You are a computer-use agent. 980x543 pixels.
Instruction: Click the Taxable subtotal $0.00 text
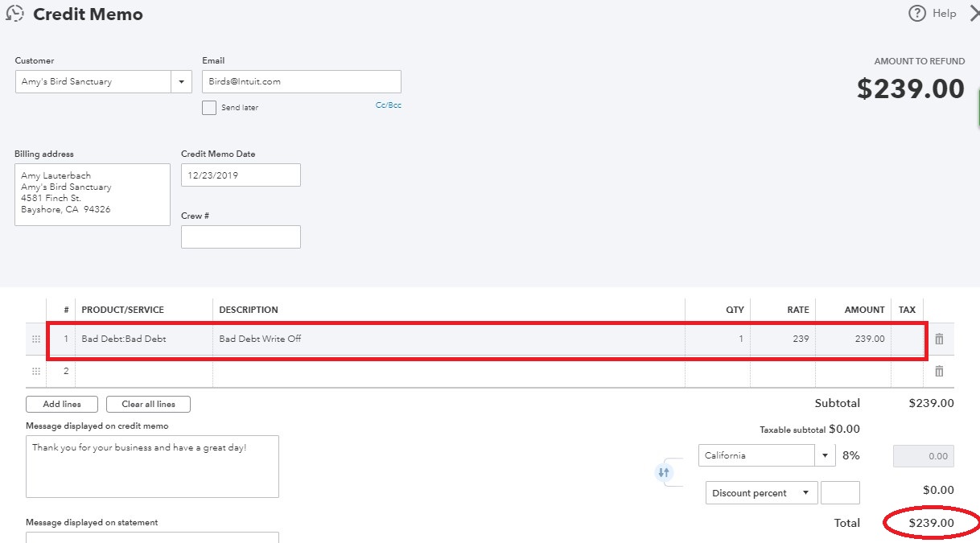point(809,430)
